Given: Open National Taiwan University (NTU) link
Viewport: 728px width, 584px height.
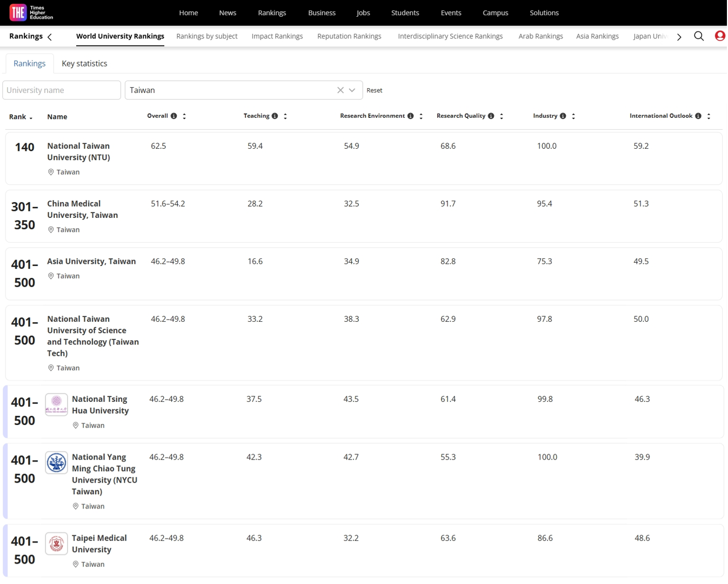Looking at the screenshot, I should click(x=78, y=151).
